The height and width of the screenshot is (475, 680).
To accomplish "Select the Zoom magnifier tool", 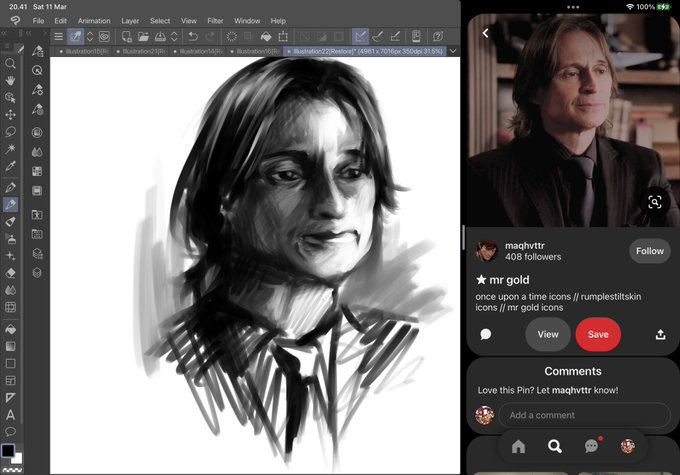I will tap(10, 64).
